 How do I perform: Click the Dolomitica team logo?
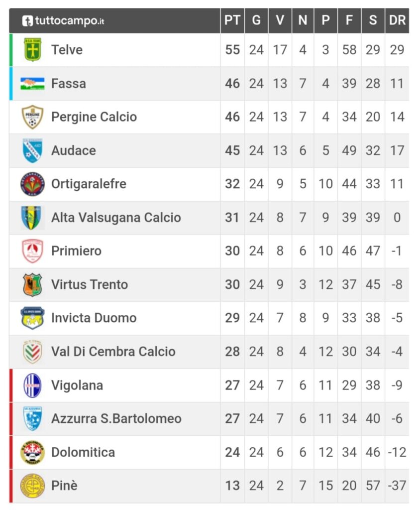(x=32, y=452)
